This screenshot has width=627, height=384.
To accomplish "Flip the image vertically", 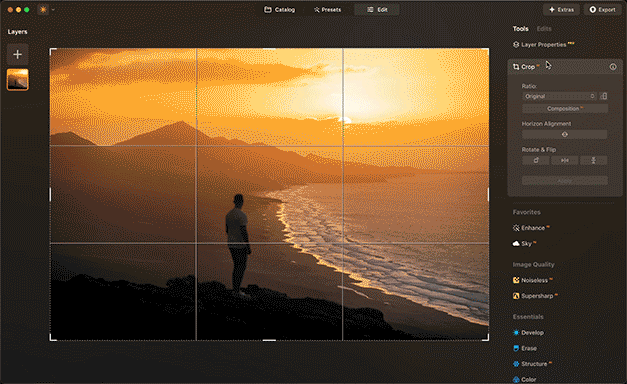I will (x=593, y=160).
